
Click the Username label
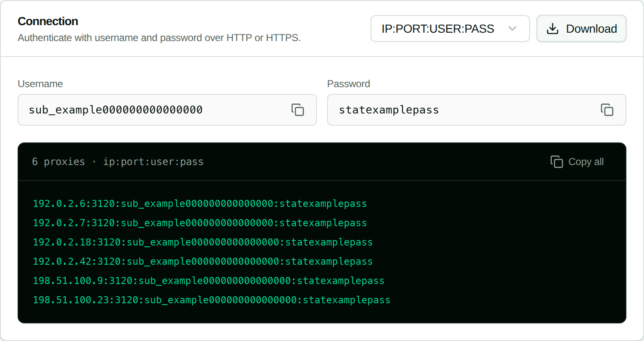tap(40, 84)
